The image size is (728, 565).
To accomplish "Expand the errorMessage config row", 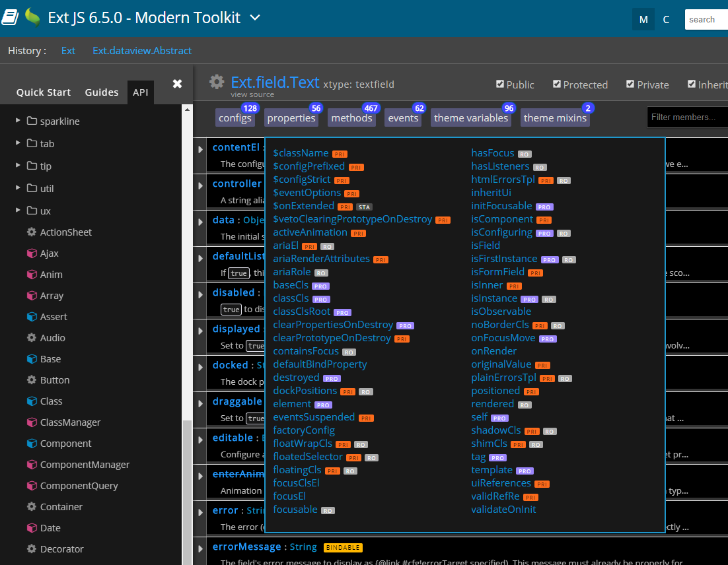I will click(201, 548).
